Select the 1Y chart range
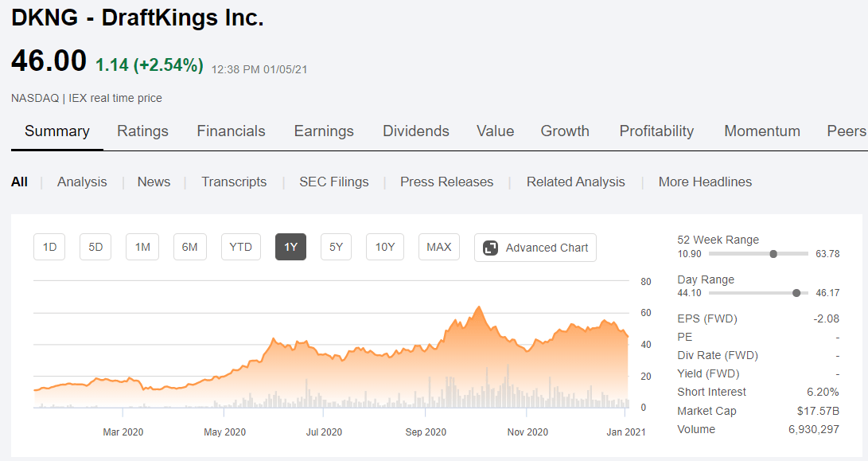The image size is (868, 461). click(290, 247)
